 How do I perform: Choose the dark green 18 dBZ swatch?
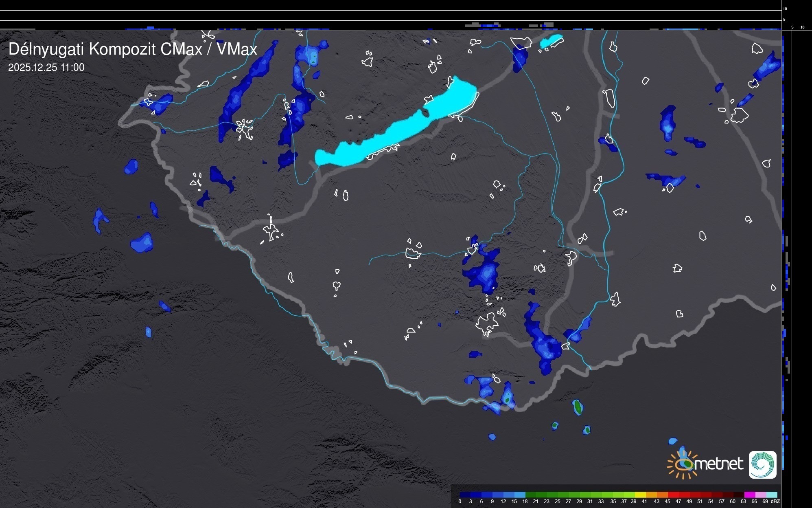click(531, 495)
